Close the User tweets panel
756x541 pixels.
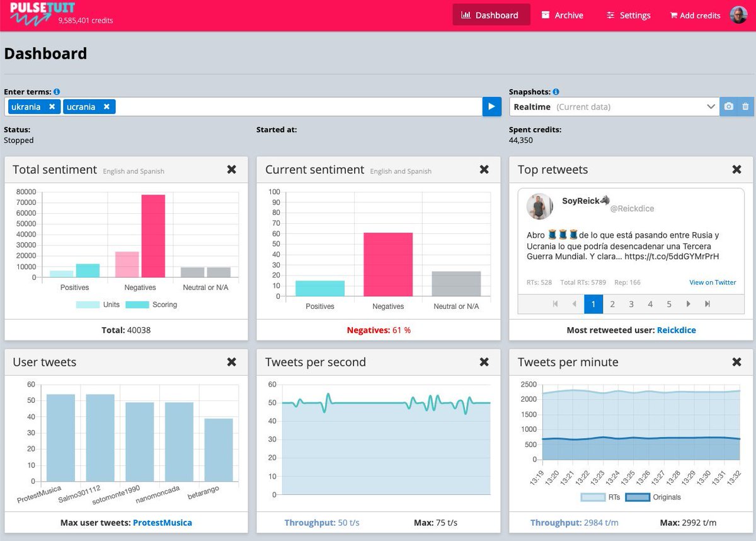pyautogui.click(x=232, y=362)
